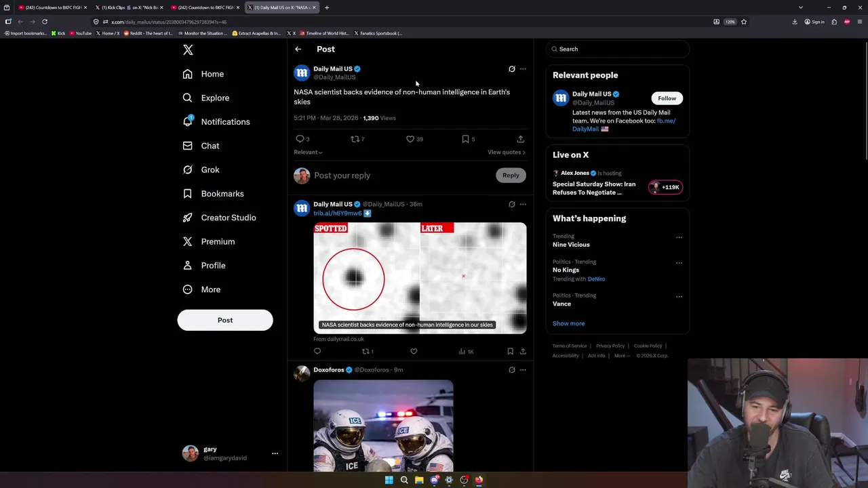Bookmark this page with star icon
Image resolution: width=868 pixels, height=488 pixels.
[x=744, y=22]
